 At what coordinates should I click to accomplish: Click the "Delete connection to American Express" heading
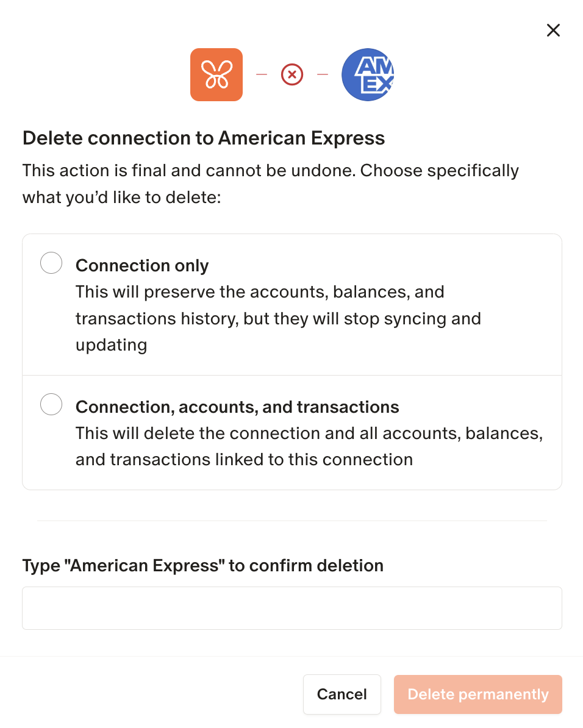pyautogui.click(x=204, y=138)
